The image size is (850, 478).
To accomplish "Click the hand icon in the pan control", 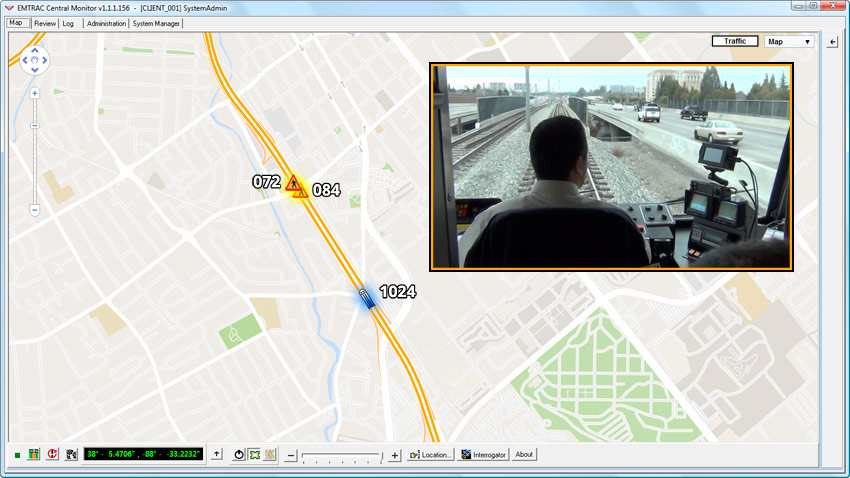I will (x=35, y=60).
